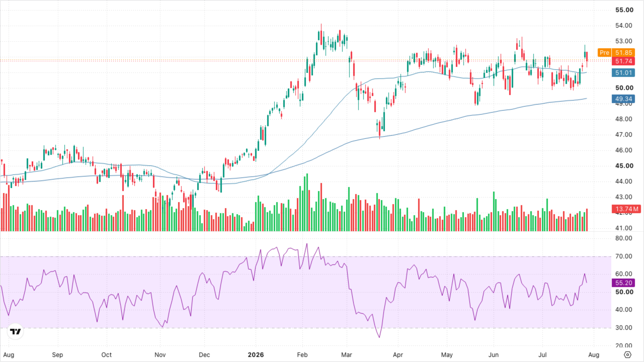Click the 2026 year marker on time axis
The image size is (644, 362).
pyautogui.click(x=256, y=355)
